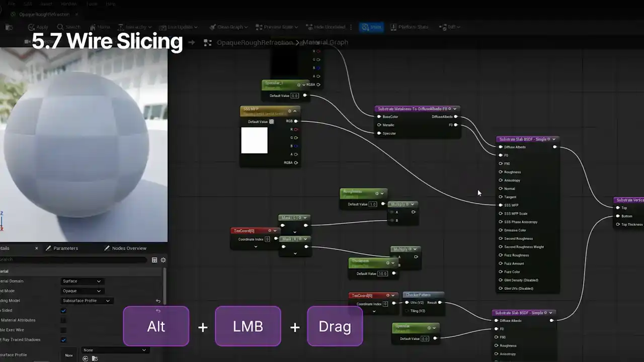Toggle the Stats toolbar button
Viewport: 644px width, 362px height.
click(x=371, y=27)
